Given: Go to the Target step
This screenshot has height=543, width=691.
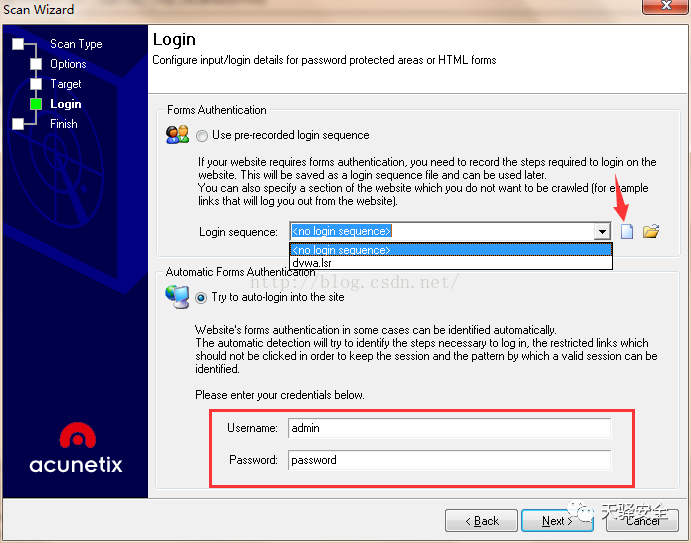Looking at the screenshot, I should pyautogui.click(x=66, y=84).
